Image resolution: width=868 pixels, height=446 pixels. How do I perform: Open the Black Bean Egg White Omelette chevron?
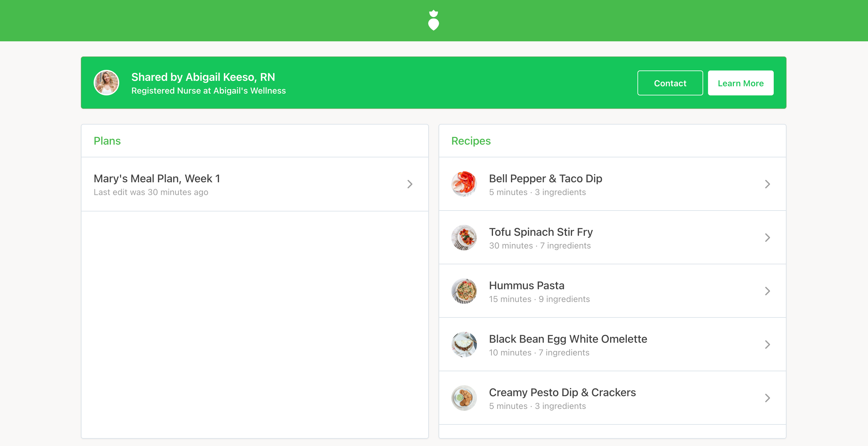point(767,345)
